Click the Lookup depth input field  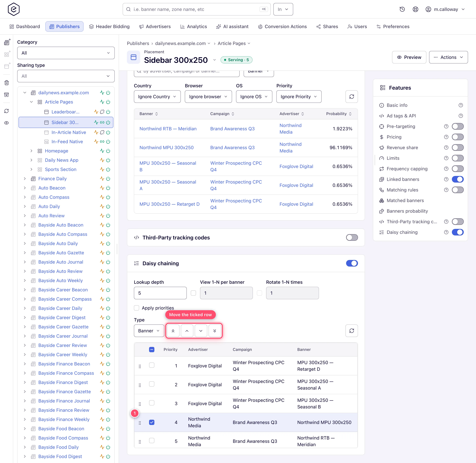160,293
